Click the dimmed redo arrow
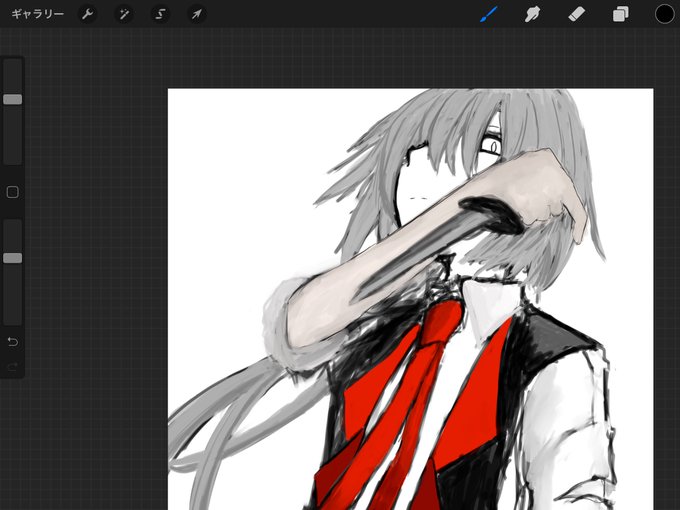 coord(13,368)
